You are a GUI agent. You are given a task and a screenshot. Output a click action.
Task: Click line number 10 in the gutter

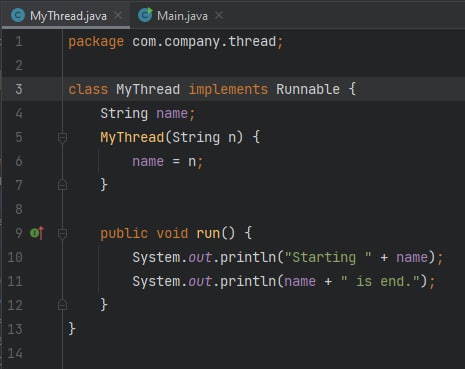coord(15,257)
